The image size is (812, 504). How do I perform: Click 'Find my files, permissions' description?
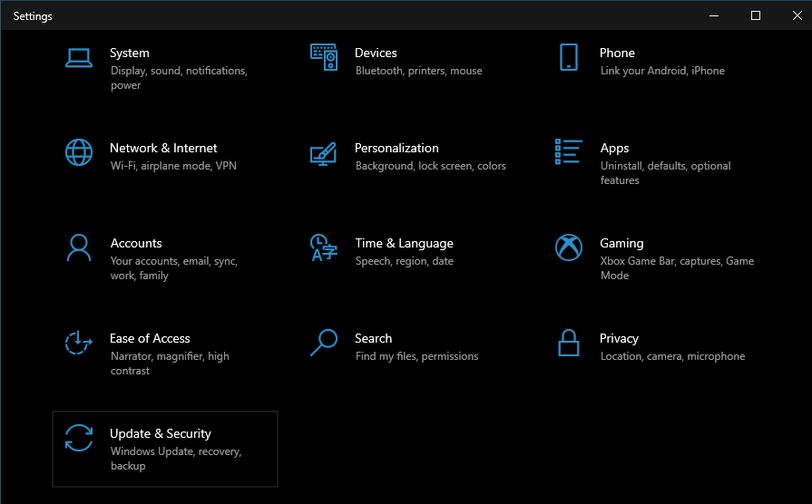416,356
